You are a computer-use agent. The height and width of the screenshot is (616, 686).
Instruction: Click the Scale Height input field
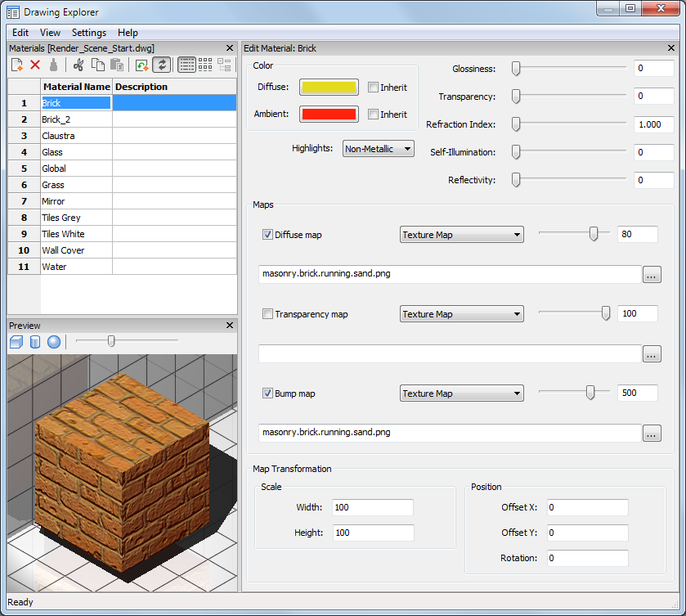point(373,533)
